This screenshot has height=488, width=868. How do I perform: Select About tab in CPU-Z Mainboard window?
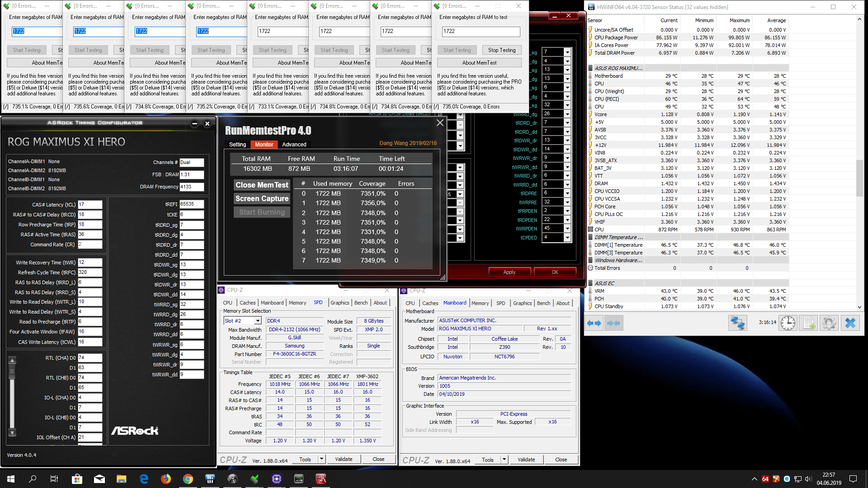coord(563,303)
